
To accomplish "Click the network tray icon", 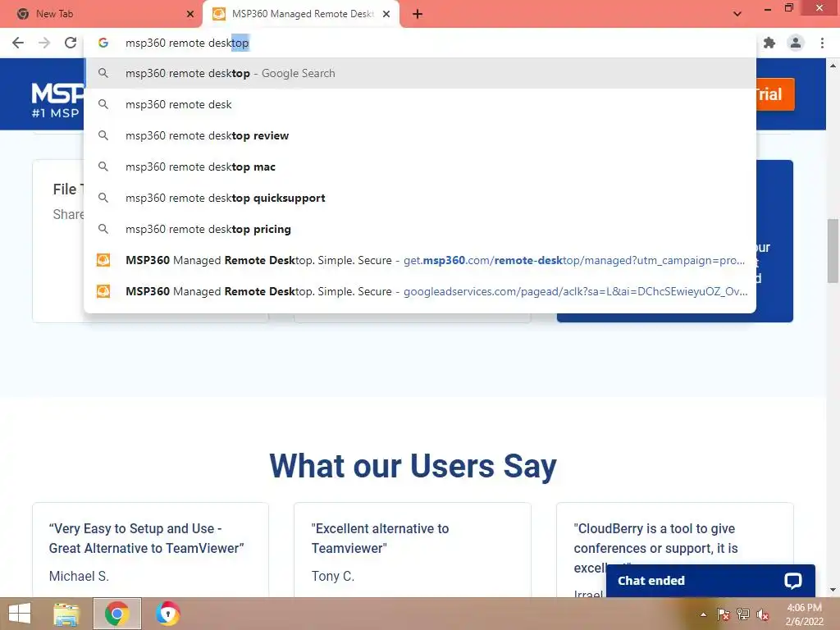I will tap(743, 614).
